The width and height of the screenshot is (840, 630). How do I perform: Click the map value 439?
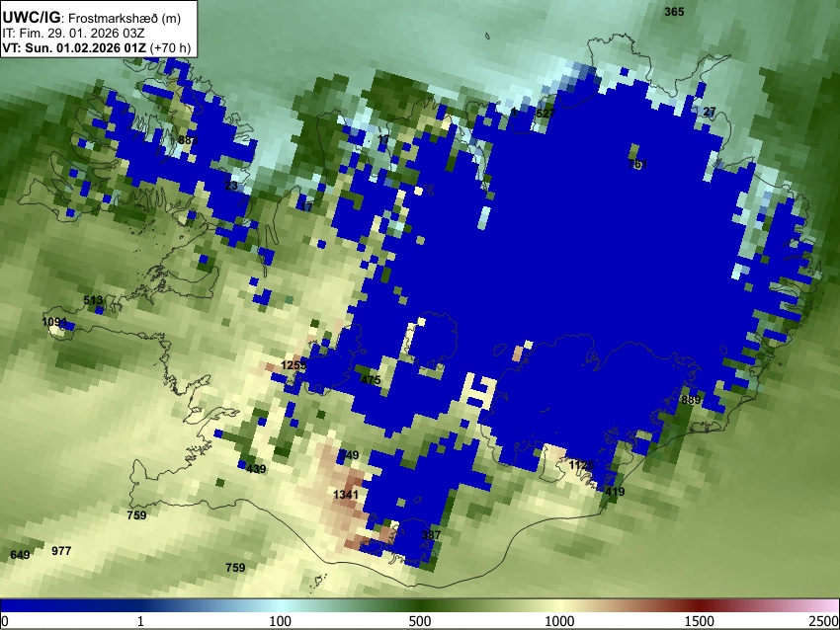click(x=256, y=469)
